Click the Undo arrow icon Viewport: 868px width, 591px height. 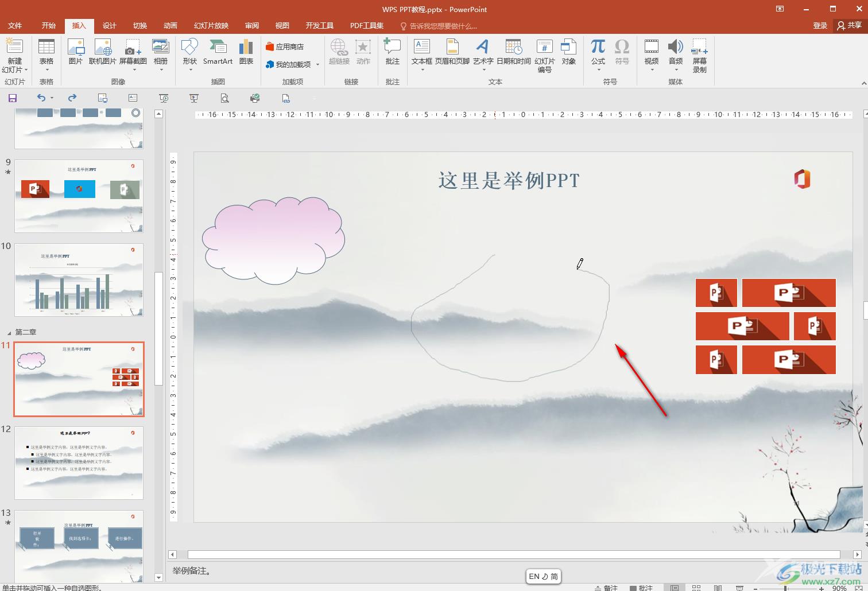coord(41,98)
